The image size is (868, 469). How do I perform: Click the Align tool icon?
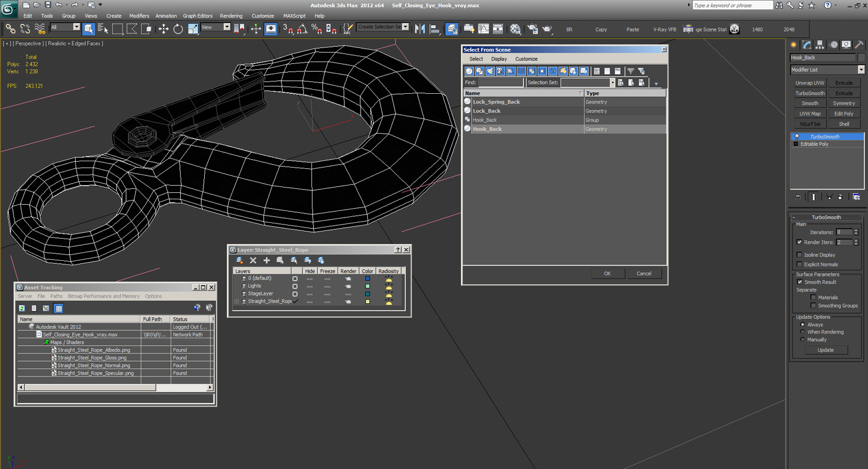click(x=435, y=29)
